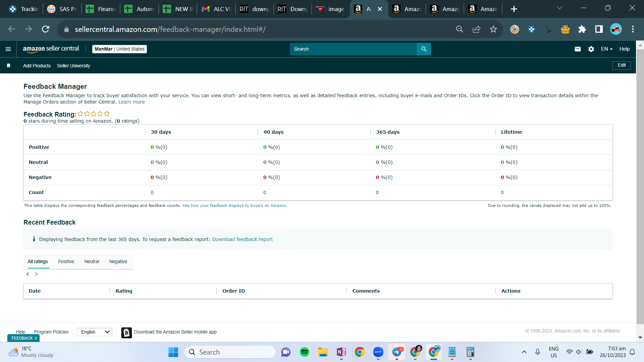This screenshot has width=644, height=362.
Task: Open the Chrome profile avatar
Action: point(616,29)
